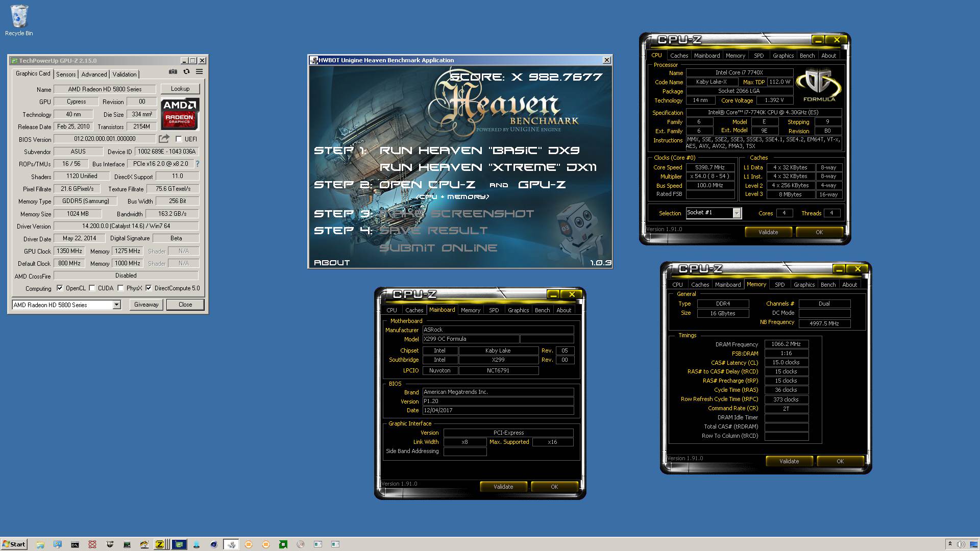980x551 pixels.
Task: Open the Socket #1 selection dropdown
Action: pos(737,213)
